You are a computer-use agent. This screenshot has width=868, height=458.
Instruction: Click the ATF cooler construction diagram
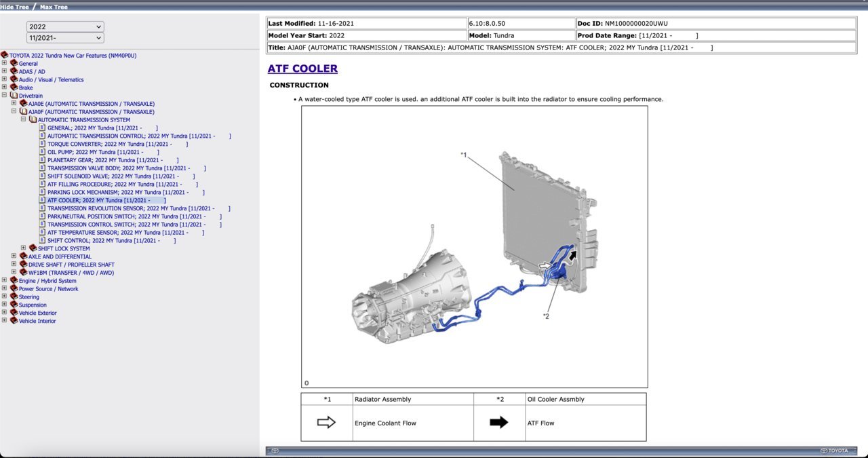[x=475, y=247]
